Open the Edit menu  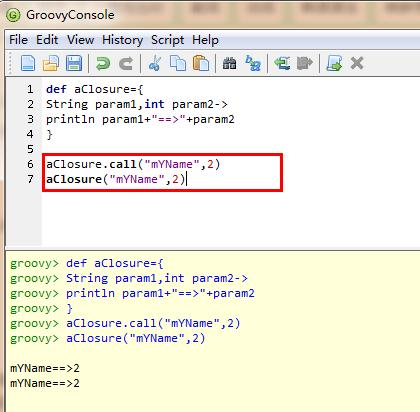click(x=47, y=40)
